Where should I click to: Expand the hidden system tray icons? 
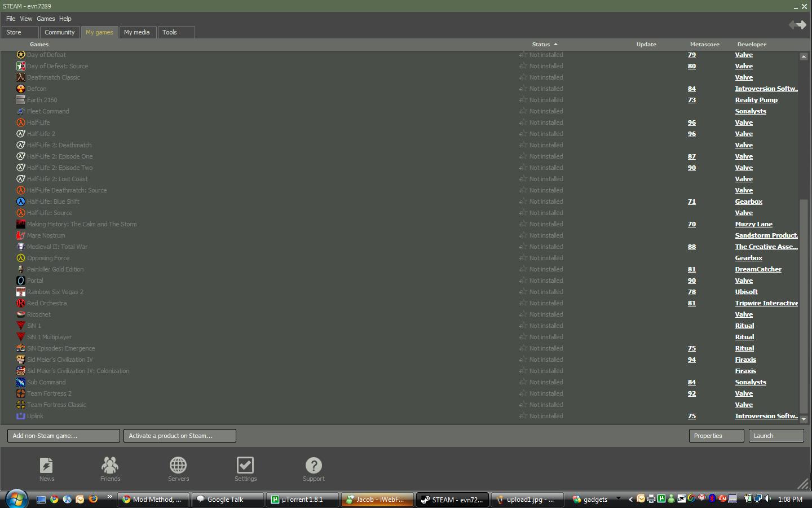tap(630, 499)
